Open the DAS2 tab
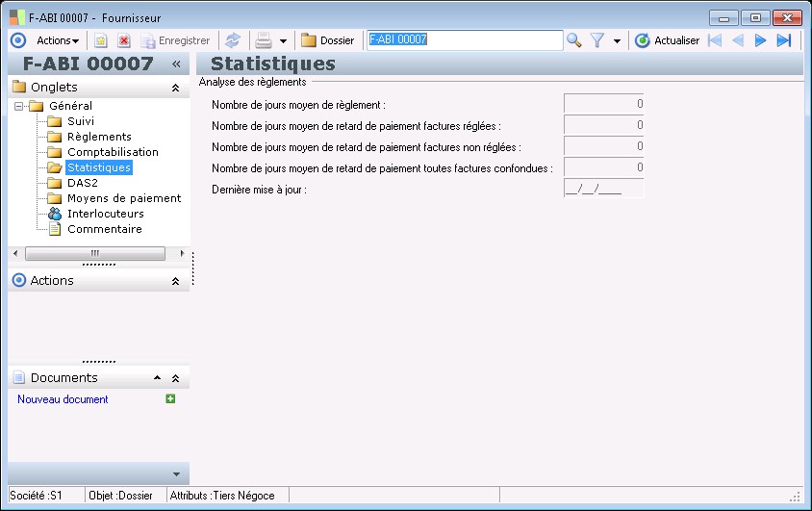Viewport: 812px width, 511px height. pyautogui.click(x=83, y=183)
